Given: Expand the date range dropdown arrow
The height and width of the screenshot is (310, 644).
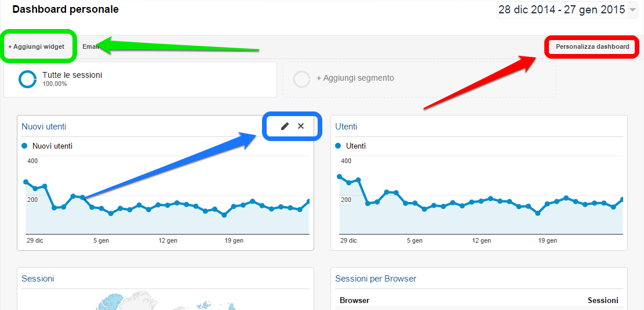Looking at the screenshot, I should (x=632, y=10).
